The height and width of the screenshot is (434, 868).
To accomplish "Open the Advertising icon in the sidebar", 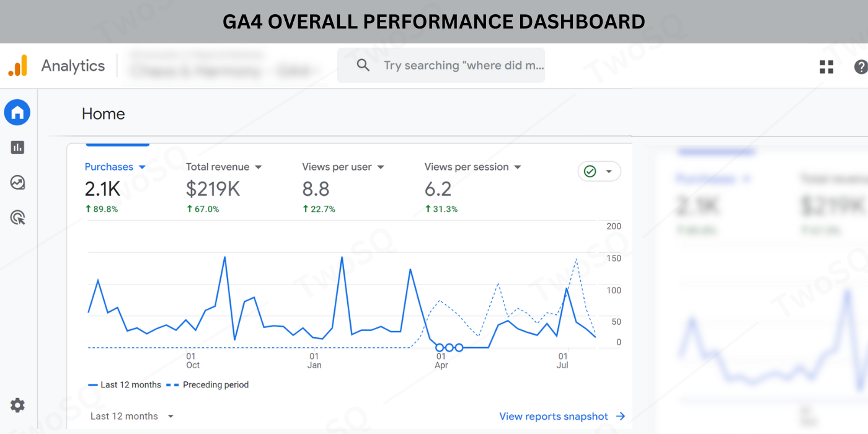I will 17,218.
